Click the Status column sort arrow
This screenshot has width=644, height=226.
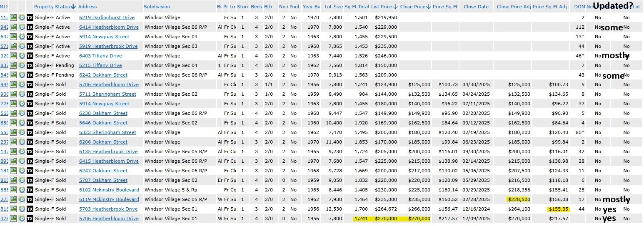tap(73, 7)
